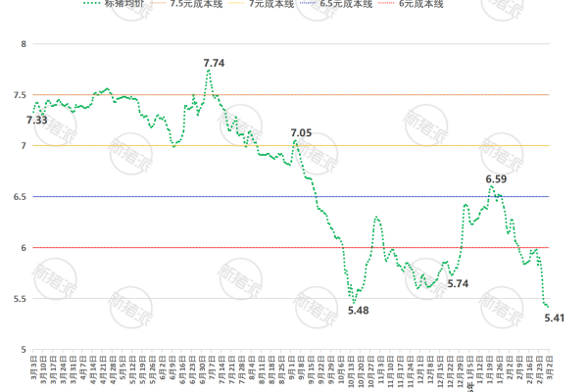
Task: Click the 7 value on the y-axis
Action: coord(22,146)
